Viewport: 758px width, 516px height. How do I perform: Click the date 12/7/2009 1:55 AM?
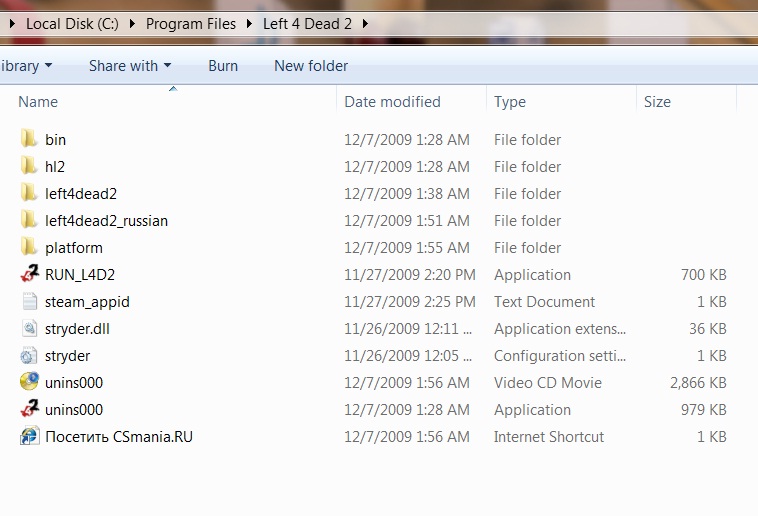point(407,248)
